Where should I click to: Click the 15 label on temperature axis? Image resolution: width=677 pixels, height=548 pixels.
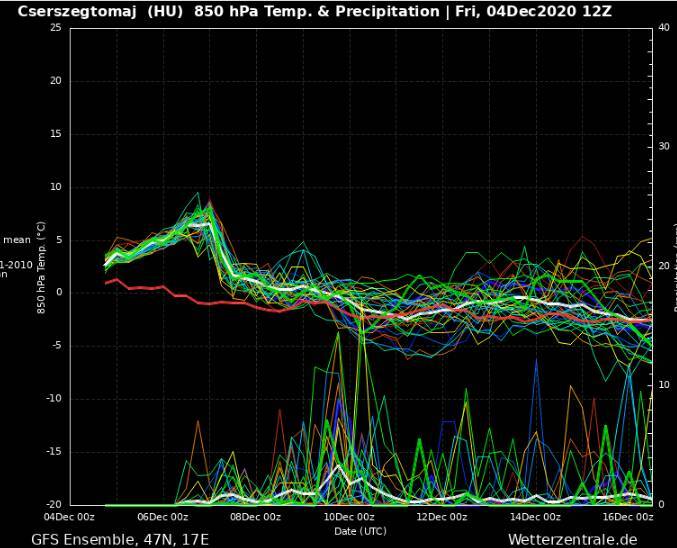coord(55,134)
